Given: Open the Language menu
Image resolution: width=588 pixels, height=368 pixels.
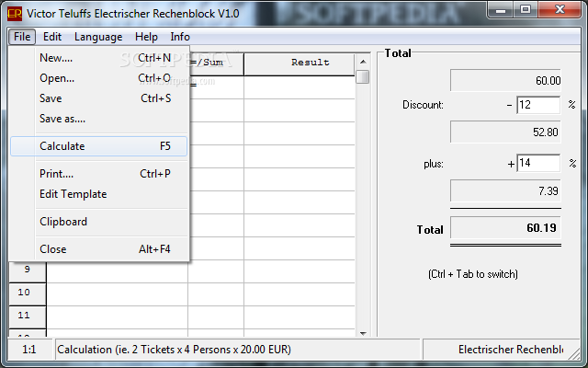Looking at the screenshot, I should (x=98, y=37).
